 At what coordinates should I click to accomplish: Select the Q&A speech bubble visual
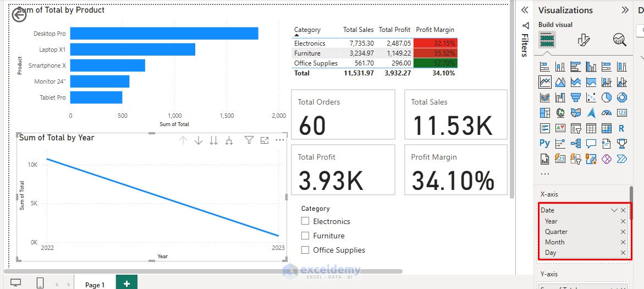point(591,144)
